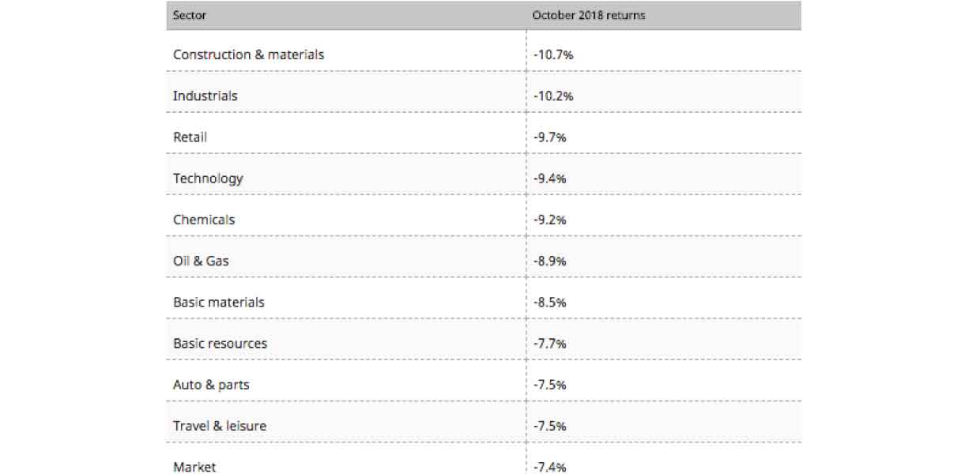This screenshot has height=474, width=980.
Task: Click the -10.2% return value
Action: coord(552,96)
